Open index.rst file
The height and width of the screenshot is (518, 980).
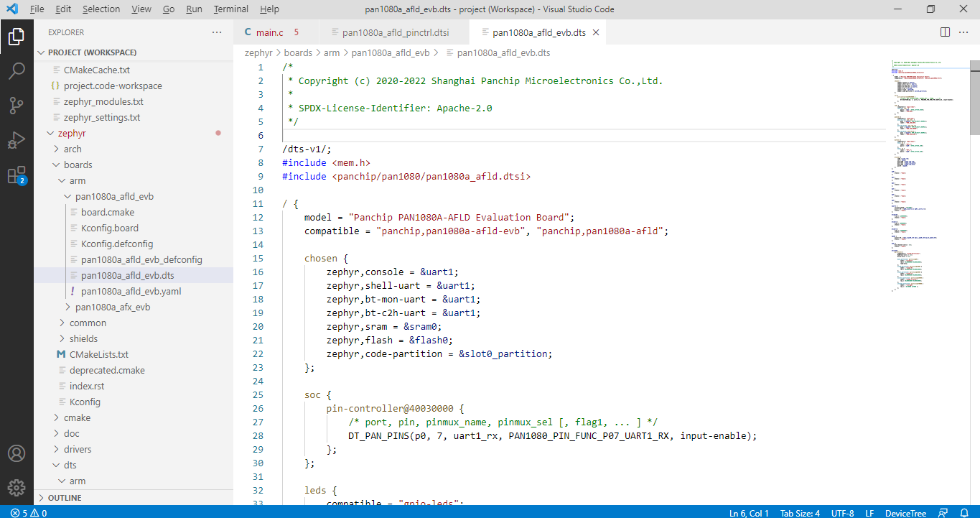tap(134, 386)
